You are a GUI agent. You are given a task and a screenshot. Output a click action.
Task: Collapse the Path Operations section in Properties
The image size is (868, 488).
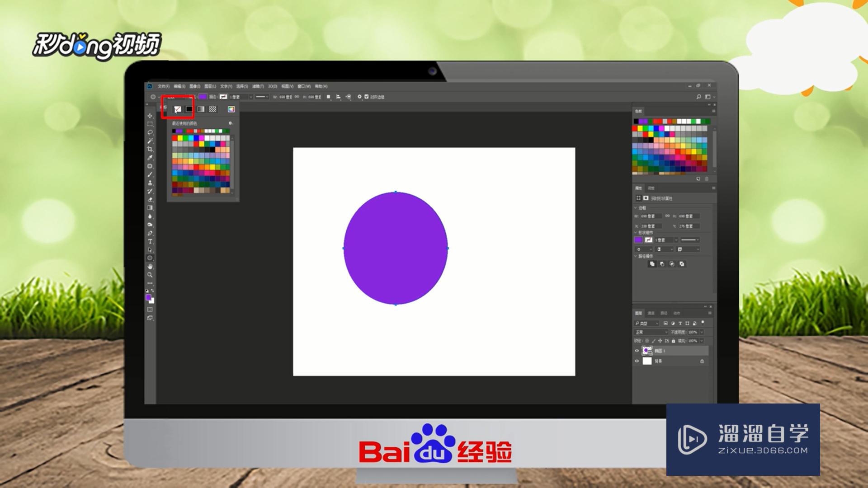click(635, 256)
